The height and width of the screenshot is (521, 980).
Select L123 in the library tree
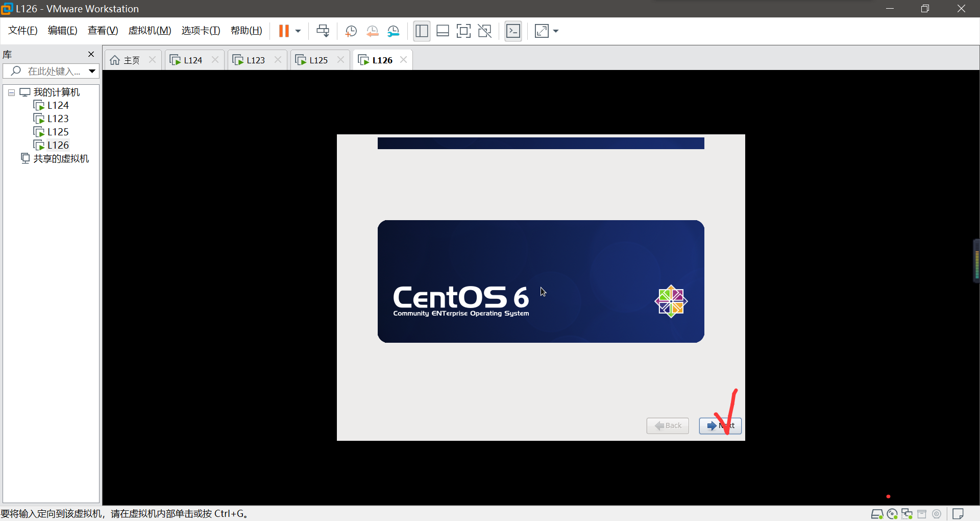click(58, 119)
